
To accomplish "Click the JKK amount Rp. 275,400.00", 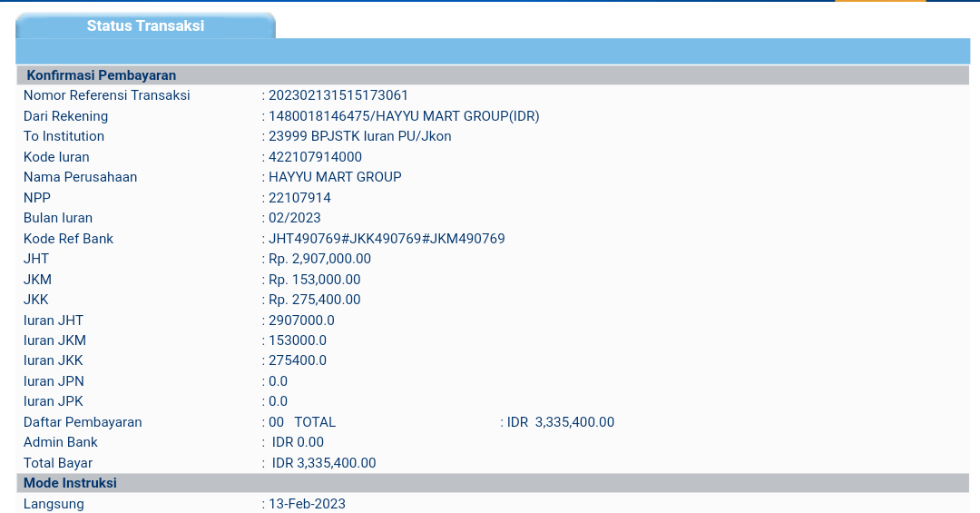I will (314, 300).
